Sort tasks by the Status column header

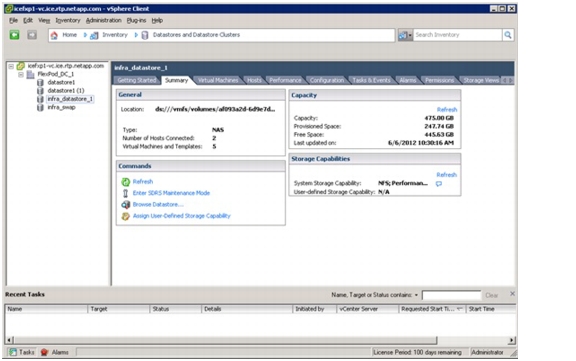tap(176, 309)
